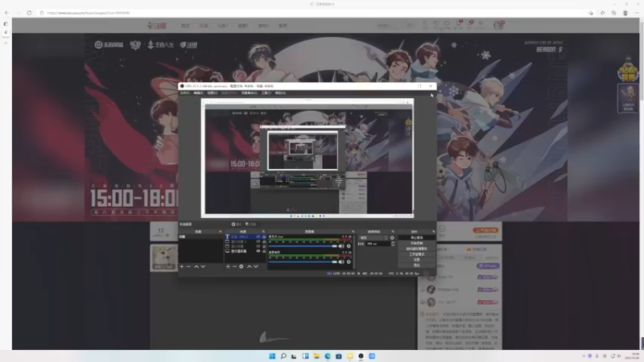This screenshot has height=362, width=644.
Task: Open 桌面音频 audio settings gear
Action: click(x=349, y=262)
